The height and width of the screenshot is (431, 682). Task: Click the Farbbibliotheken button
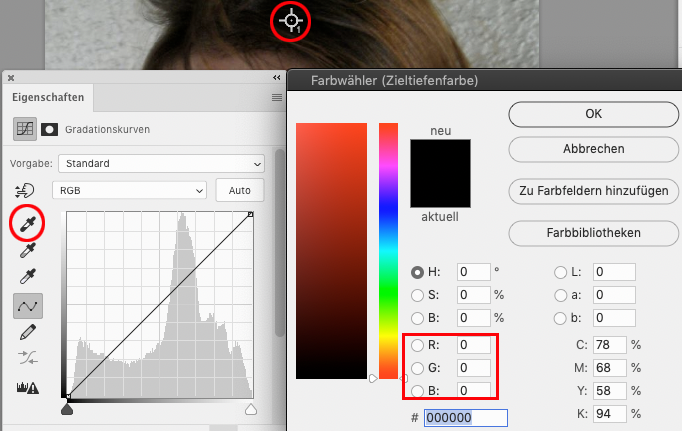pyautogui.click(x=593, y=233)
